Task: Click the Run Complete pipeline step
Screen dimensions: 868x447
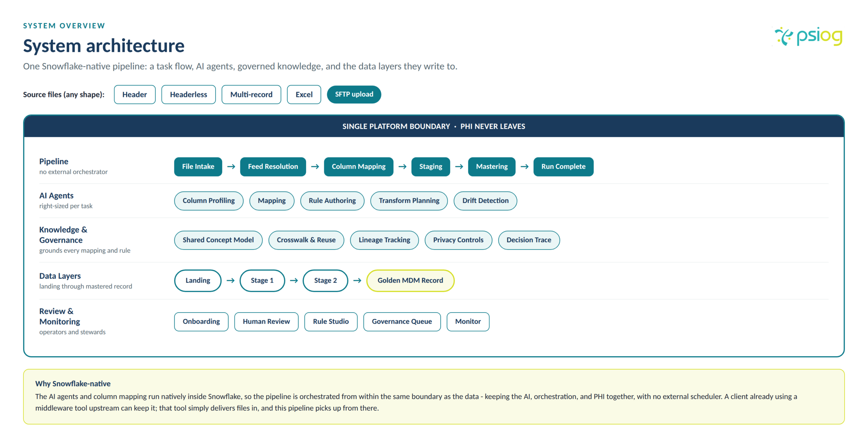Action: tap(563, 166)
